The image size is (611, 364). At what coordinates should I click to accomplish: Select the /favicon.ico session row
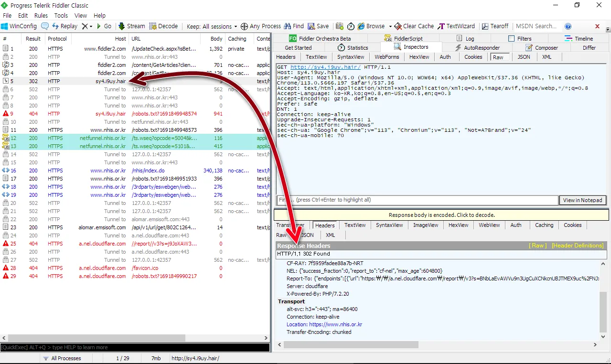point(135,268)
